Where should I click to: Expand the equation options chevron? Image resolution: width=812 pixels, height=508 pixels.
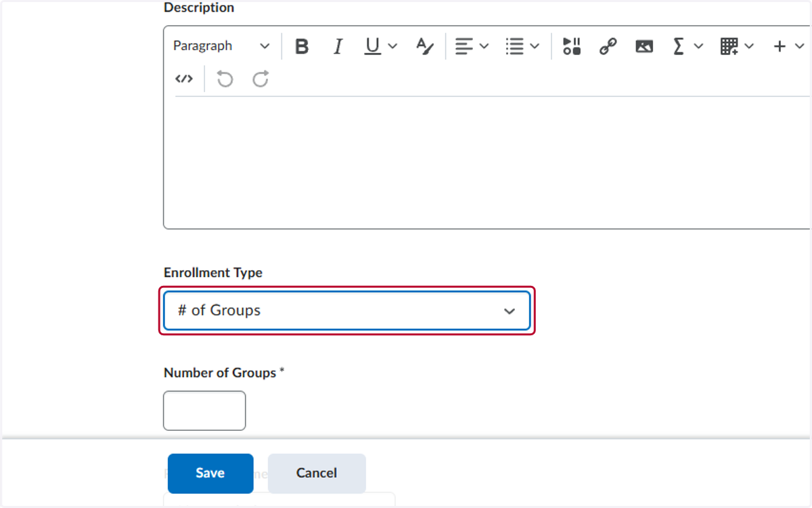[x=698, y=46]
